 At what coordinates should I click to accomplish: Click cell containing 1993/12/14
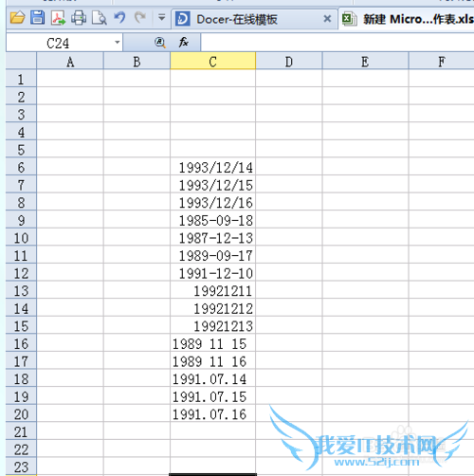(x=213, y=167)
